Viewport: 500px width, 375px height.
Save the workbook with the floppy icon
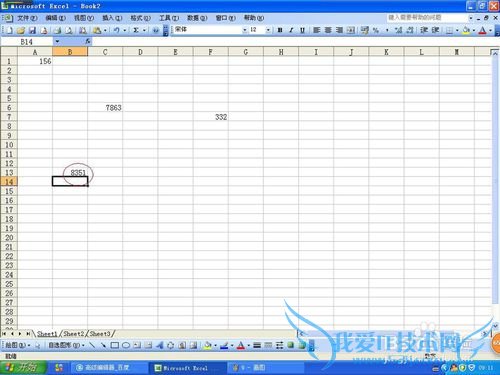click(32, 30)
